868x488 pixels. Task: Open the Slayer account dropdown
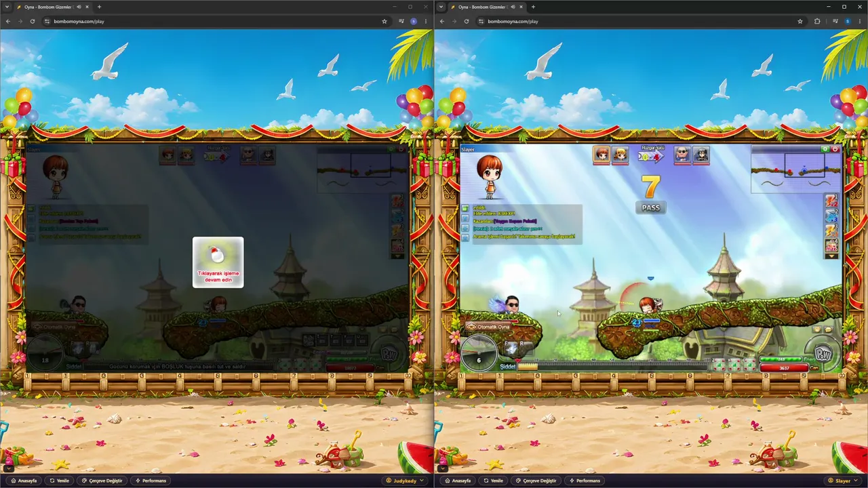(x=843, y=481)
